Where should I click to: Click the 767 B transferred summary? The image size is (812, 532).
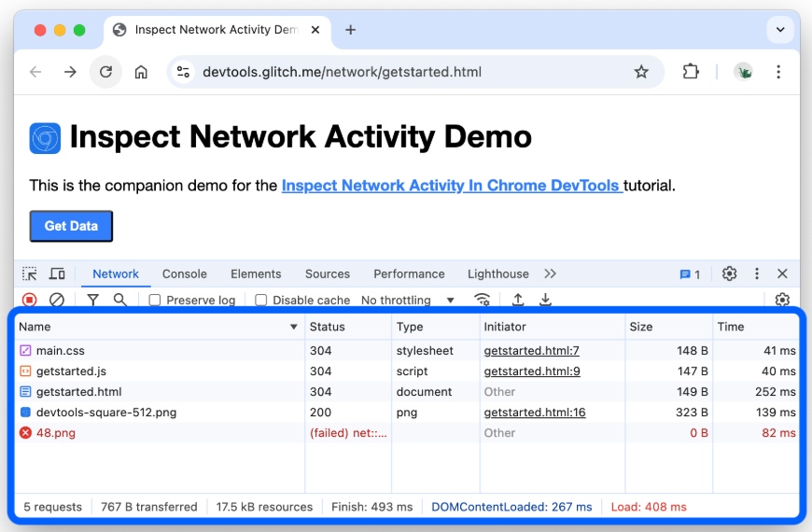(149, 507)
